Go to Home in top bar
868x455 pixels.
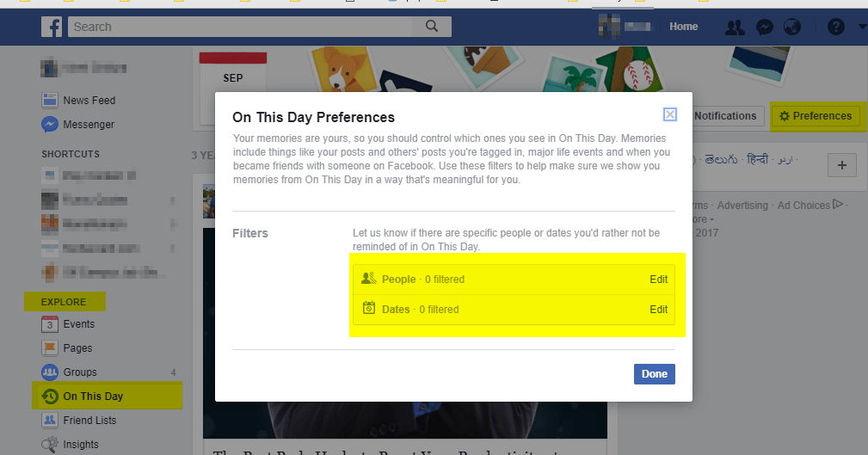point(684,27)
